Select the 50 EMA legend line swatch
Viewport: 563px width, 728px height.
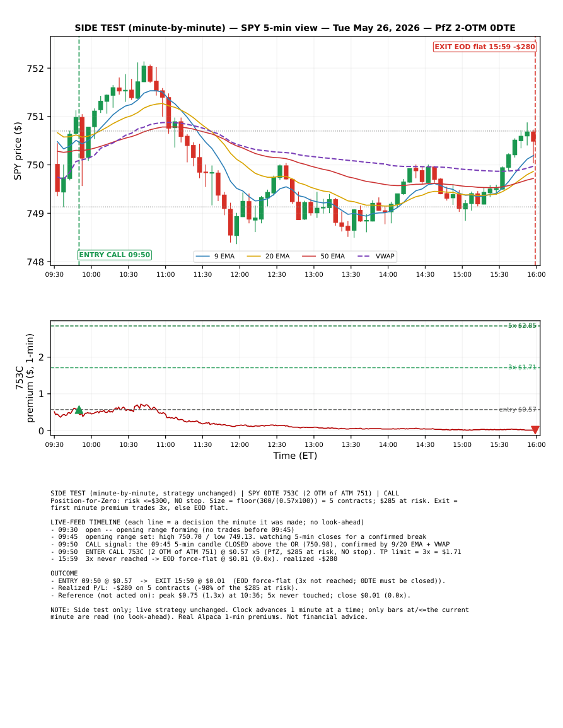pyautogui.click(x=310, y=257)
